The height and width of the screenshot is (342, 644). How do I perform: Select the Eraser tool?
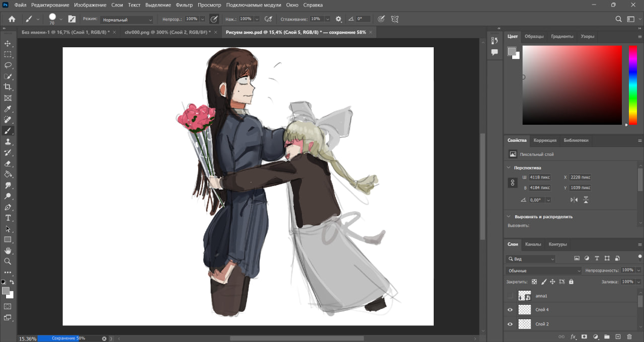pos(8,163)
